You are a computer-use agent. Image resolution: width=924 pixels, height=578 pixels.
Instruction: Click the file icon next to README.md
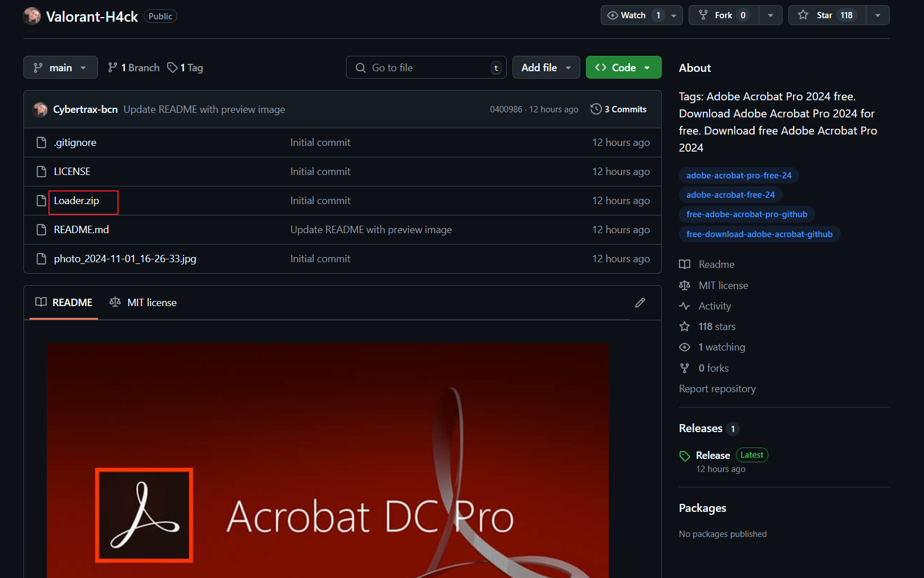point(41,230)
